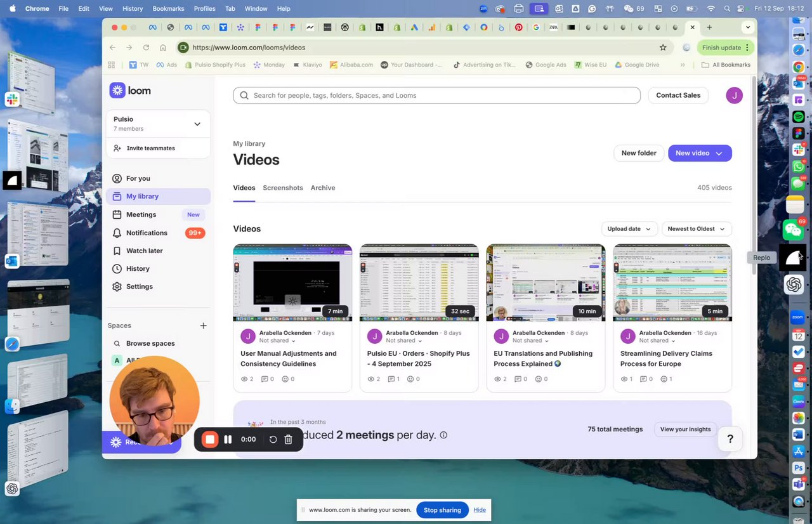The height and width of the screenshot is (524, 812).
Task: Expand the Pulsio workspace switcher
Action: (x=197, y=124)
